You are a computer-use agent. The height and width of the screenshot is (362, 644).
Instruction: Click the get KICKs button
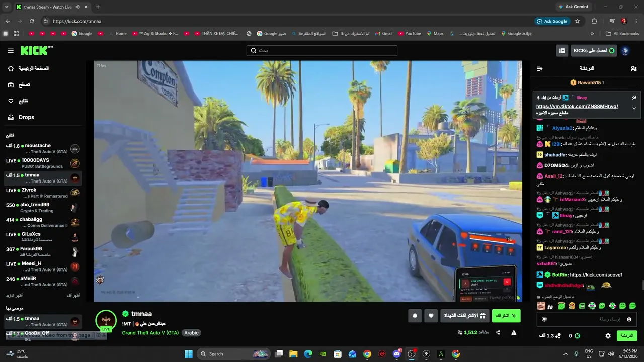[x=594, y=51]
